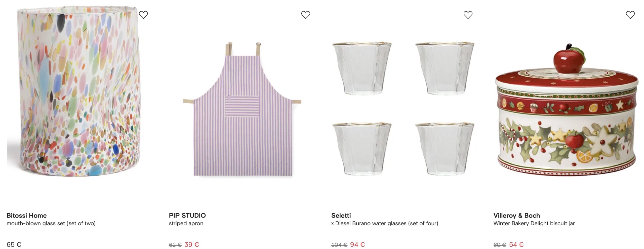Click the PIP STUDIO brand name
The height and width of the screenshot is (249, 644).
click(x=187, y=215)
